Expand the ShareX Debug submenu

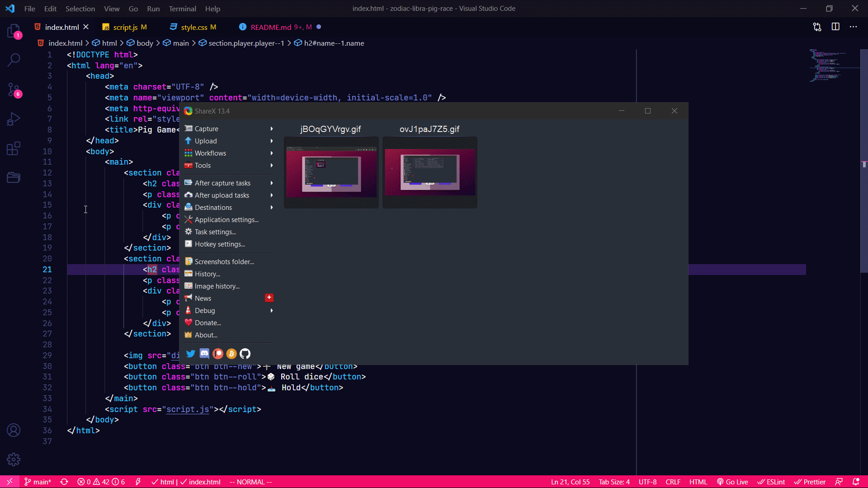(x=228, y=311)
